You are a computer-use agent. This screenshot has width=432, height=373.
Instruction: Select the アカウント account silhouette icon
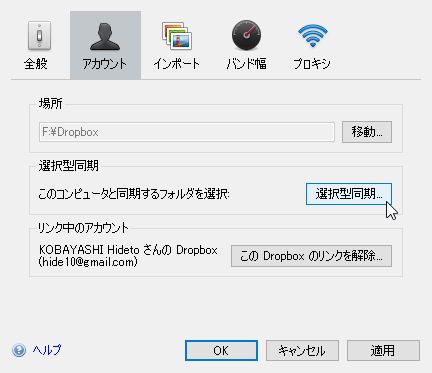105,36
